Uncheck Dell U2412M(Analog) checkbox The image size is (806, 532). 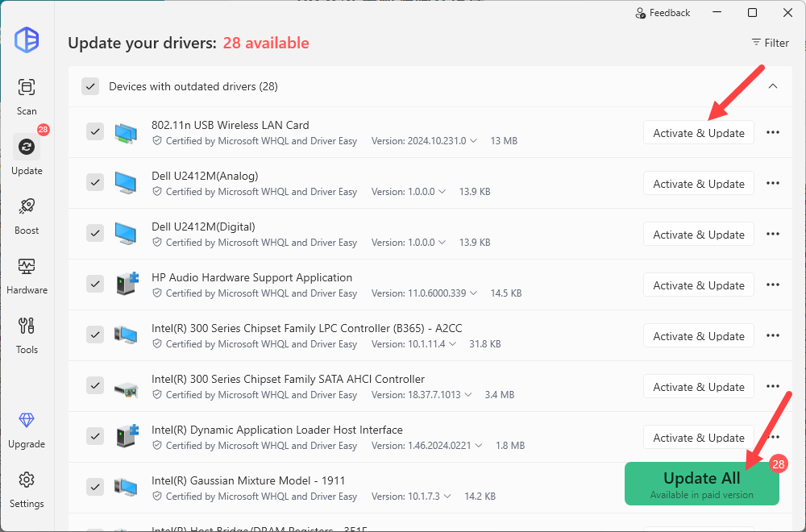pos(95,182)
